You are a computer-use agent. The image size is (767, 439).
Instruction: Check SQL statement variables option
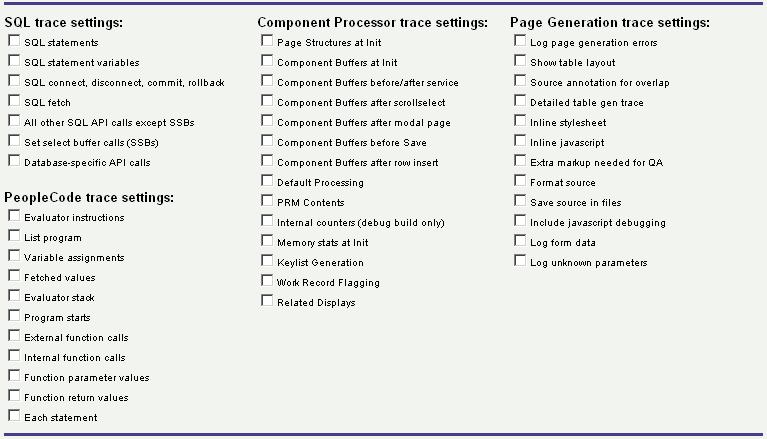click(14, 61)
